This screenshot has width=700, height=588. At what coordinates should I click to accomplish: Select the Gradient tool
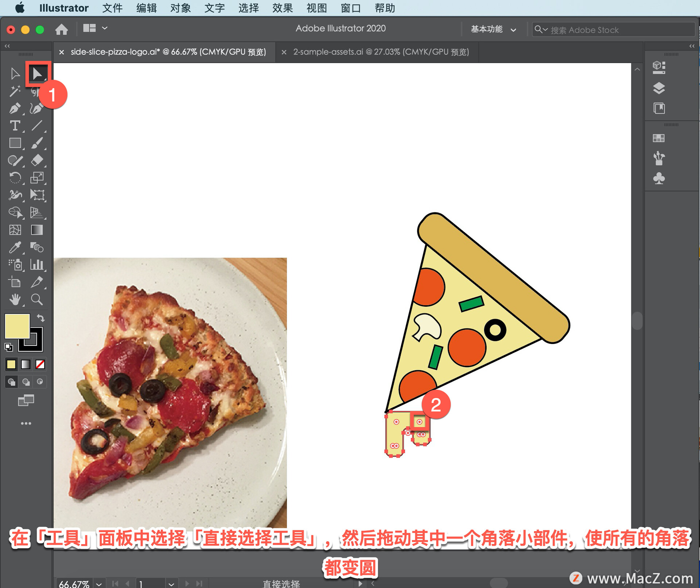[37, 230]
